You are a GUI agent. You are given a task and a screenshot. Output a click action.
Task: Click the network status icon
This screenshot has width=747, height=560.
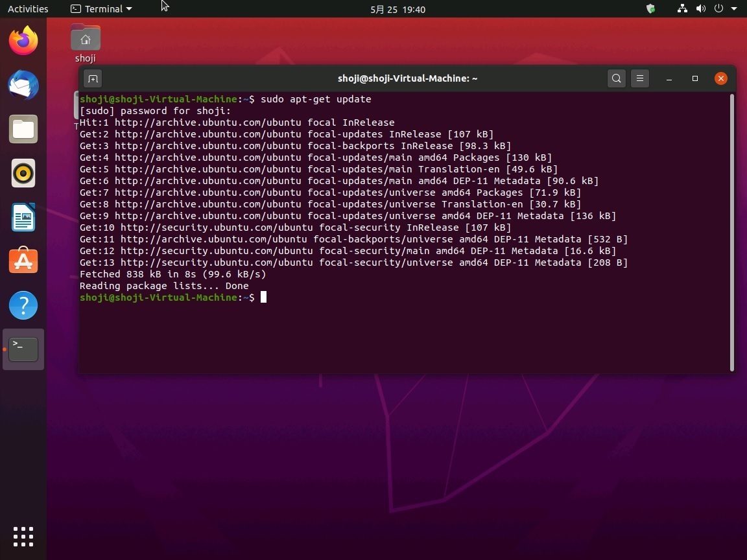click(x=682, y=9)
